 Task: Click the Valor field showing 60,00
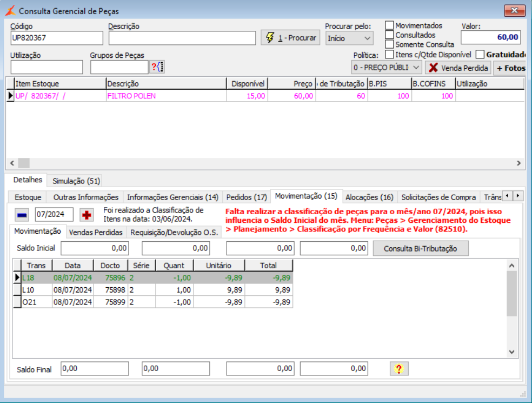(x=490, y=37)
